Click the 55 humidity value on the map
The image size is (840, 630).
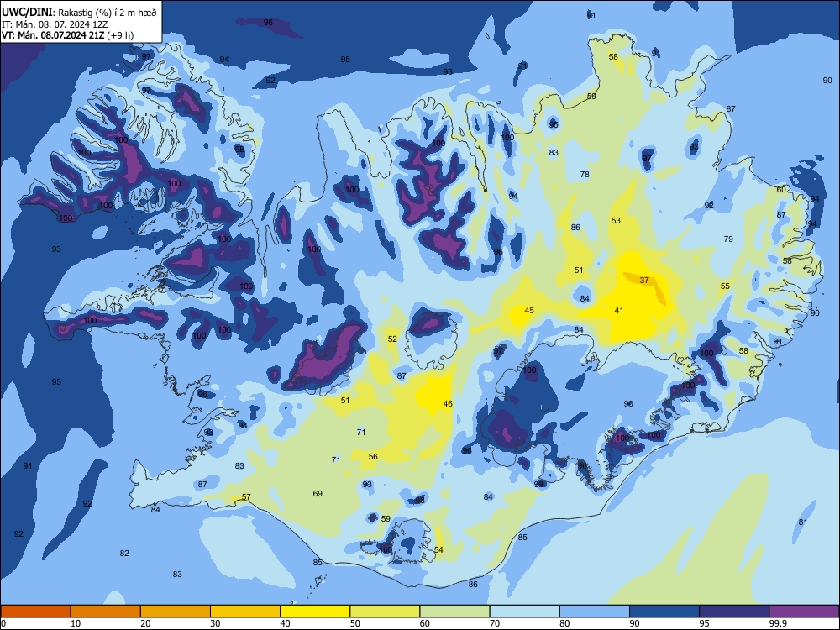726,286
